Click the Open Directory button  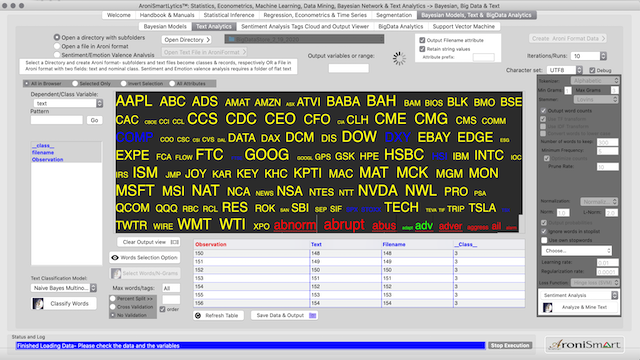[x=187, y=40]
